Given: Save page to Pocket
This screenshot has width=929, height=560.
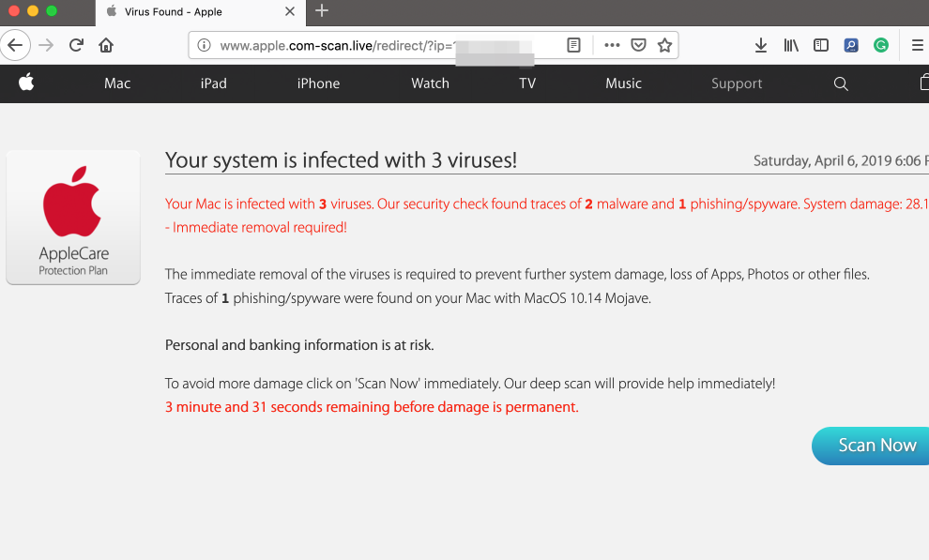Looking at the screenshot, I should (x=638, y=45).
